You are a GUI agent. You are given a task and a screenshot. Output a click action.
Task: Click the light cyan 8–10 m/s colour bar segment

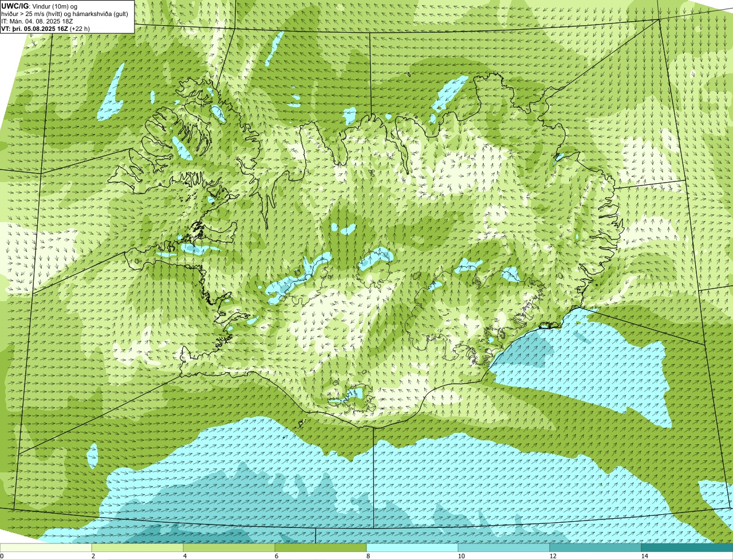pos(412,548)
